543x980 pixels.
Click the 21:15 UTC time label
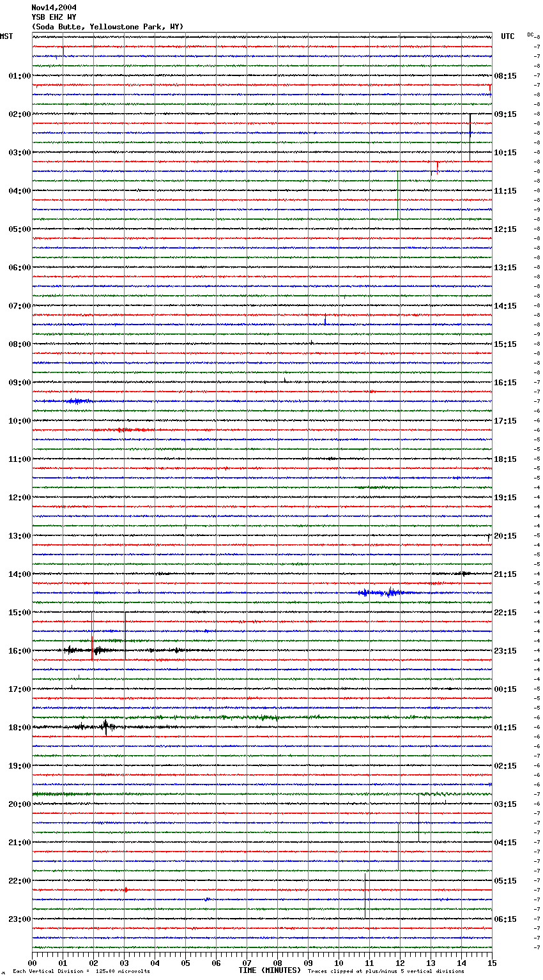tap(505, 574)
